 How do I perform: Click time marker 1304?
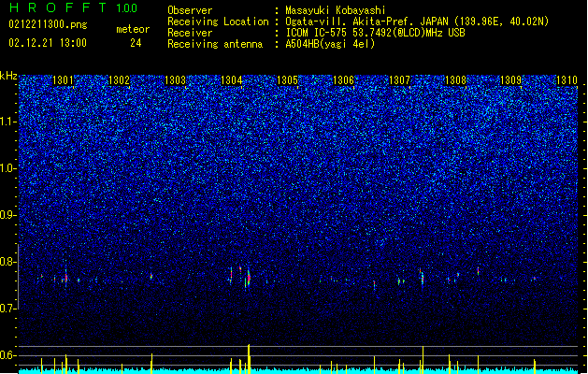(232, 79)
